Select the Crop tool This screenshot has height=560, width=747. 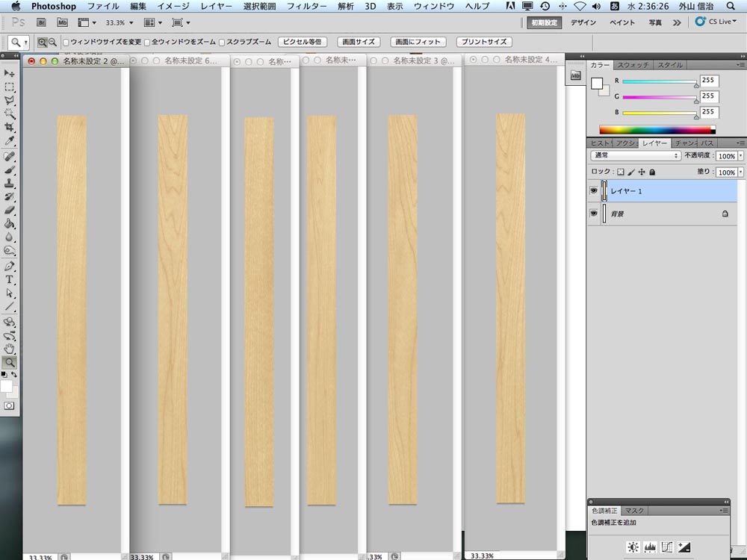pos(10,127)
